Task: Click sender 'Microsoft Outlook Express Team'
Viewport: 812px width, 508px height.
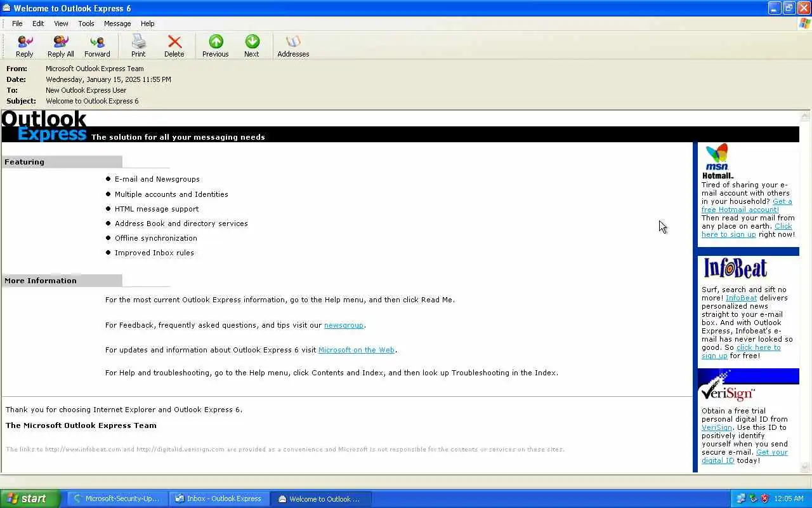Action: (95, 69)
